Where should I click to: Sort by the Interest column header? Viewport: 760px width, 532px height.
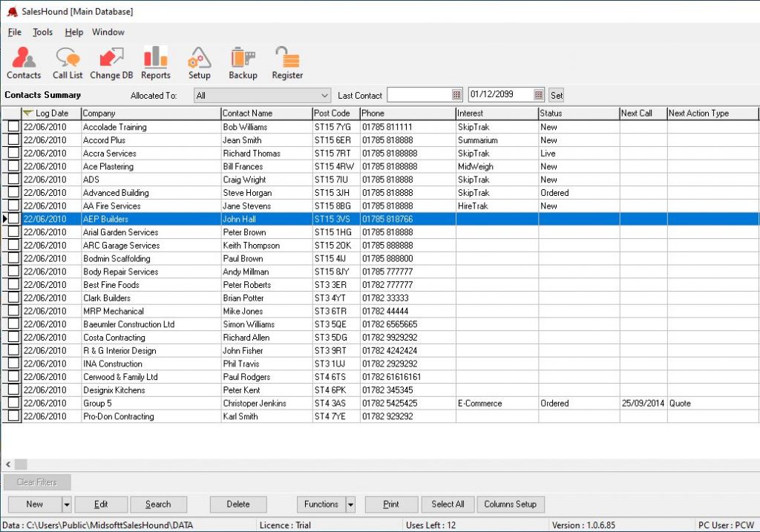pyautogui.click(x=497, y=114)
